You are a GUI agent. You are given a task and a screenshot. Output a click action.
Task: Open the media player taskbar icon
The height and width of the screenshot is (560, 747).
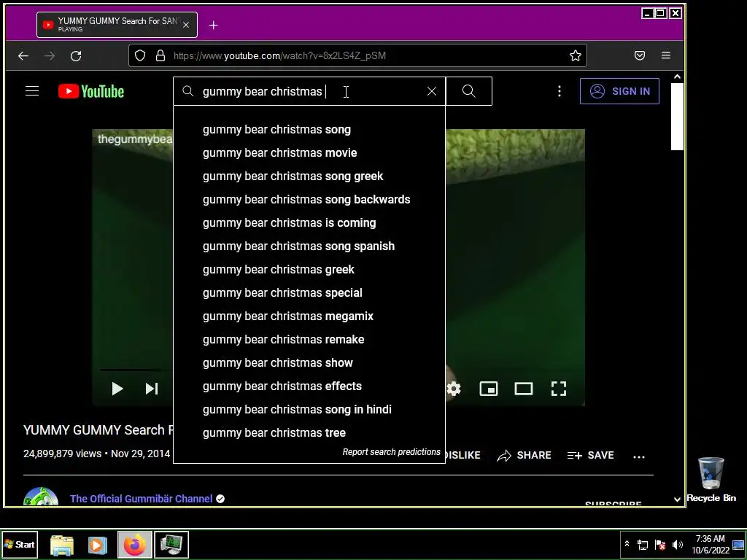[x=97, y=545]
